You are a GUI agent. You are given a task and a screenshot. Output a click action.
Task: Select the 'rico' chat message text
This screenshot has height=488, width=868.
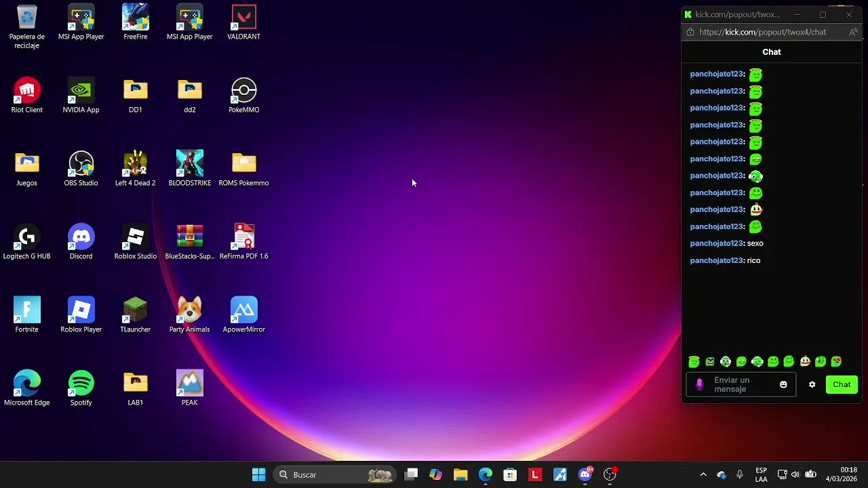753,260
